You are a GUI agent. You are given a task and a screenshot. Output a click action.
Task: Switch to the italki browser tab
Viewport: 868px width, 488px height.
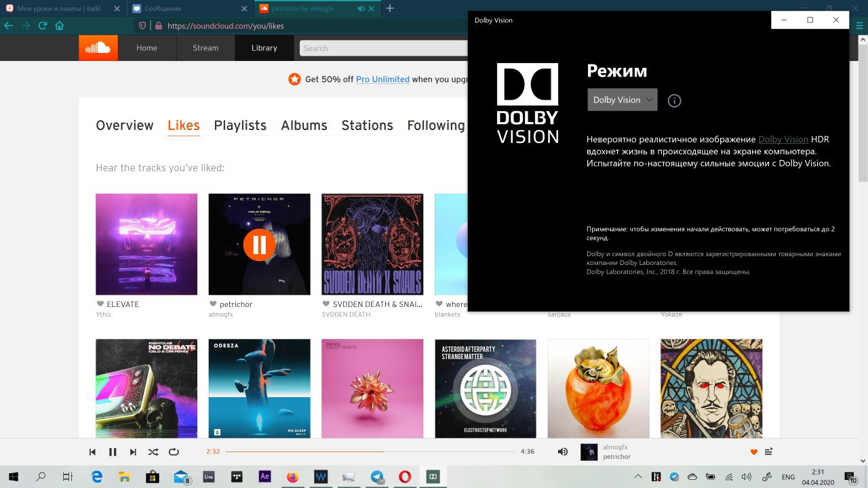point(63,9)
